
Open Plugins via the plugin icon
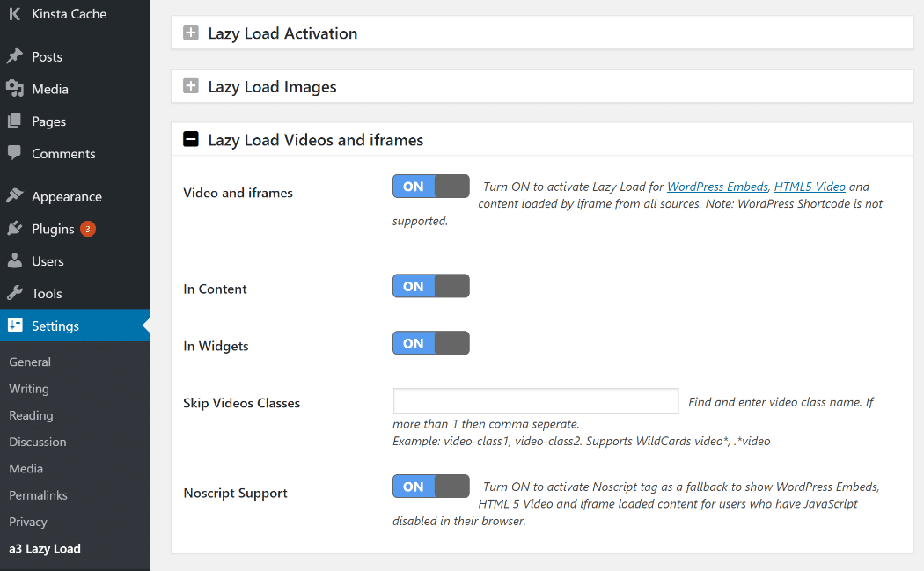(17, 228)
